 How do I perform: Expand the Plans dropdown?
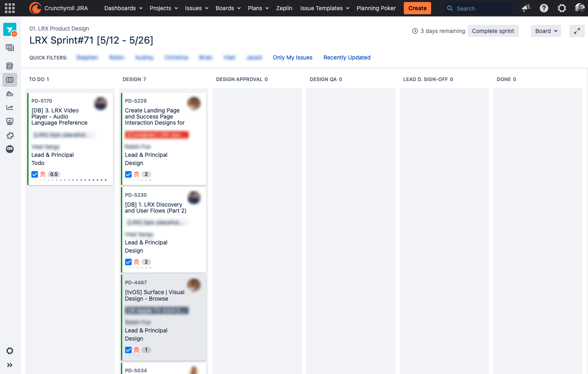pyautogui.click(x=258, y=8)
